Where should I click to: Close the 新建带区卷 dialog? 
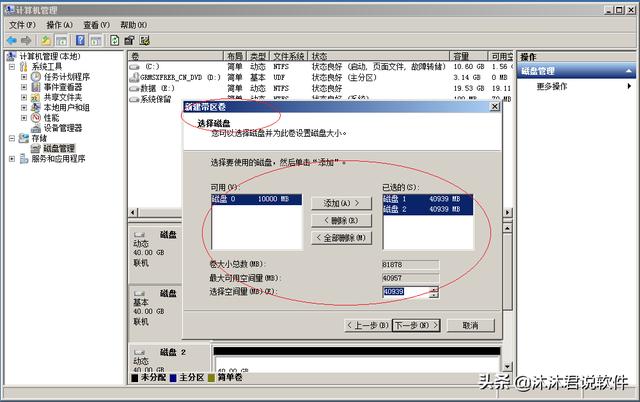[x=495, y=107]
